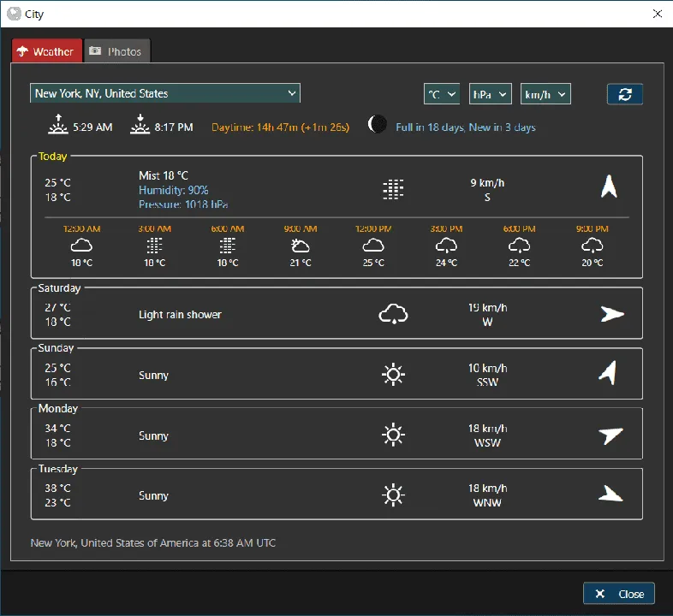Click Saturday's west wind arrow
Screen dimensions: 673x616
[612, 314]
